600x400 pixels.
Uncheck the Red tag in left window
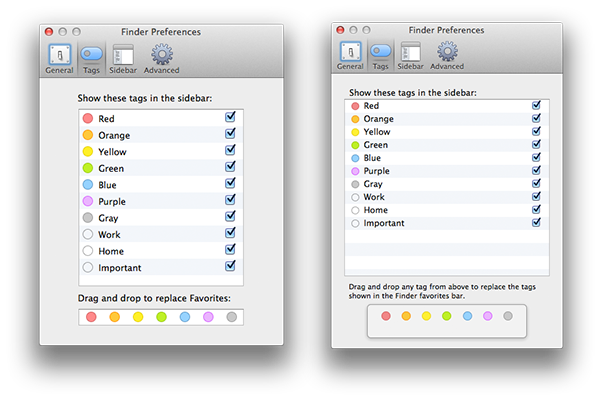pyautogui.click(x=230, y=117)
